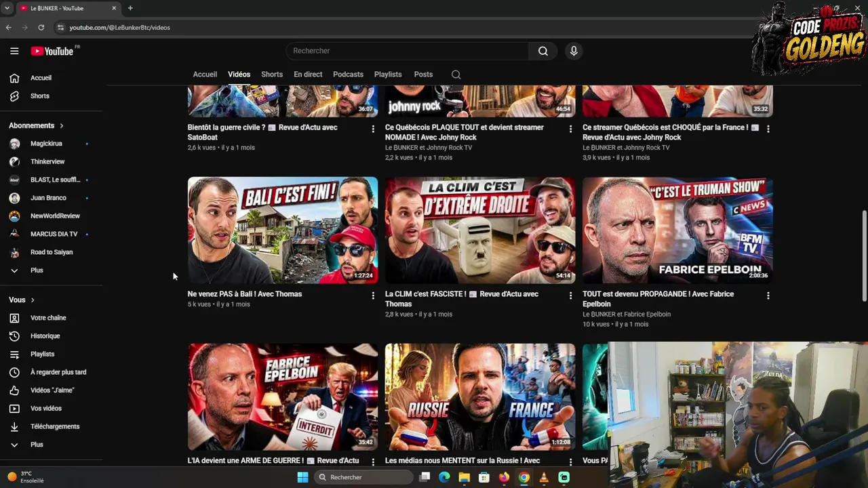
Task: Open Shorts from the sidebar
Action: coord(39,96)
